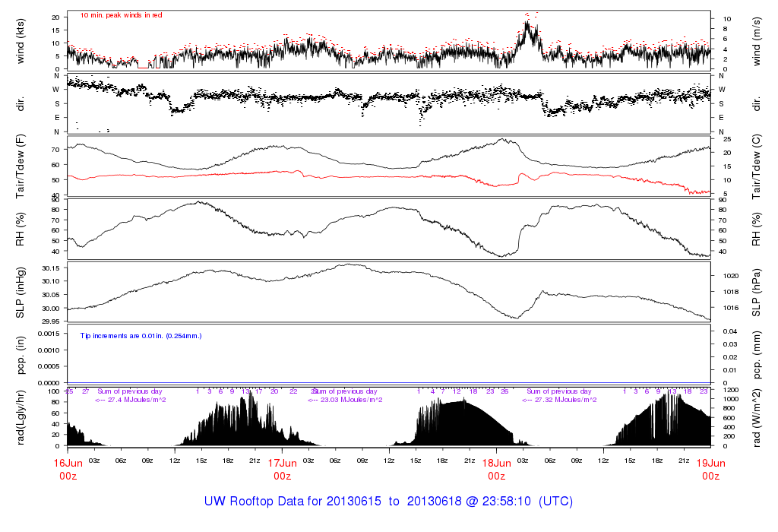Click the 27.32 MJoules/m^2 daily sum text
Image resolution: width=778 pixels, height=532 pixels.
(561, 400)
